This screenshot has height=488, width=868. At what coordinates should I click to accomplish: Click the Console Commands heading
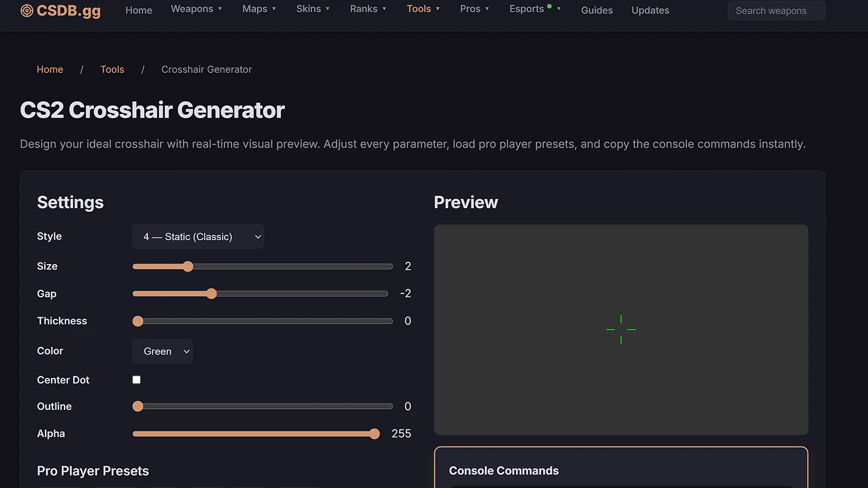pyautogui.click(x=504, y=471)
